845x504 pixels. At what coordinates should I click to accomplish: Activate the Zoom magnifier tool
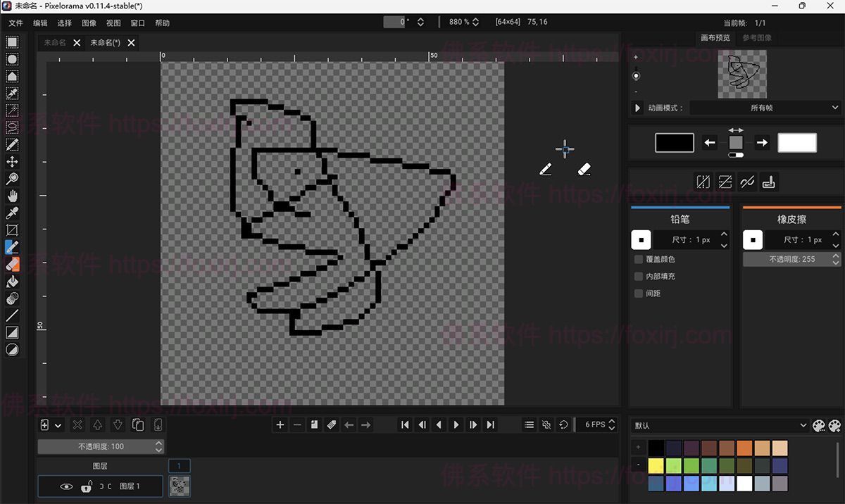(x=12, y=179)
